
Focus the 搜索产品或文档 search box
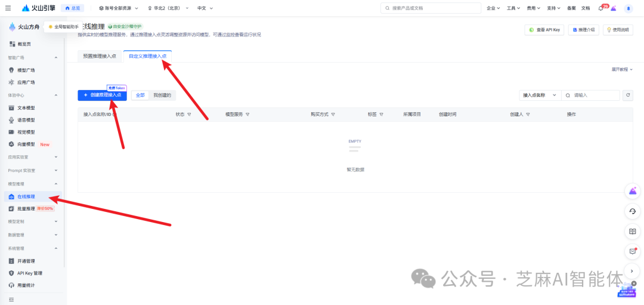pos(431,8)
